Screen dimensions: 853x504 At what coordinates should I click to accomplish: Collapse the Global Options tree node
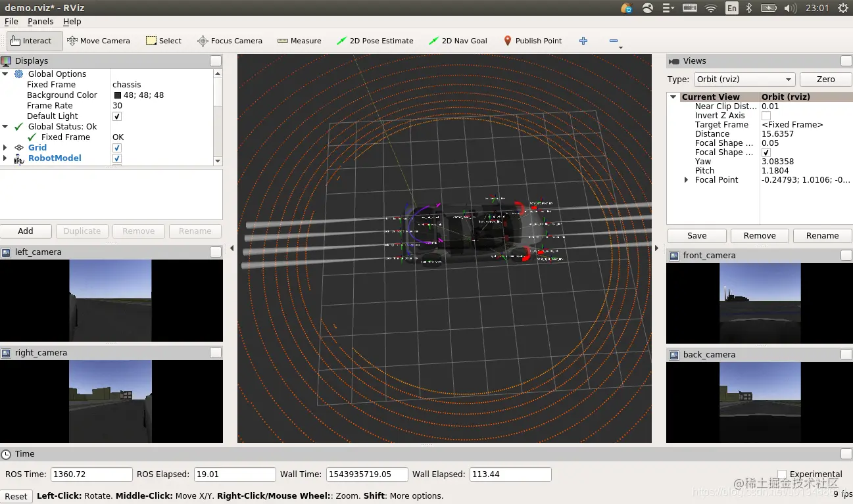(5, 74)
